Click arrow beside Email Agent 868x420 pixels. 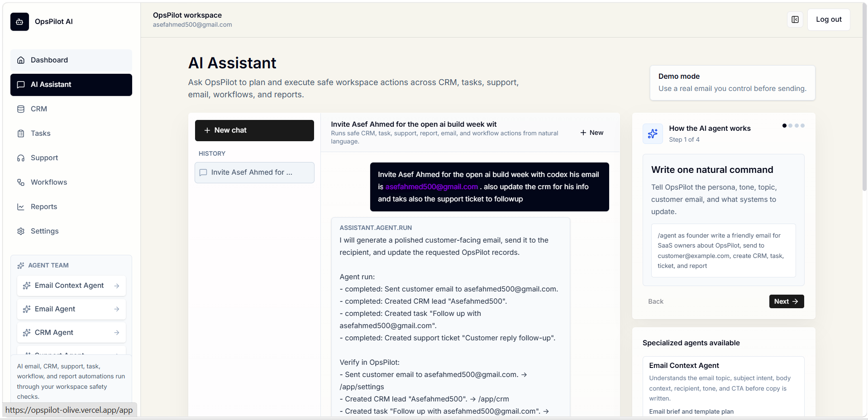[x=117, y=309]
